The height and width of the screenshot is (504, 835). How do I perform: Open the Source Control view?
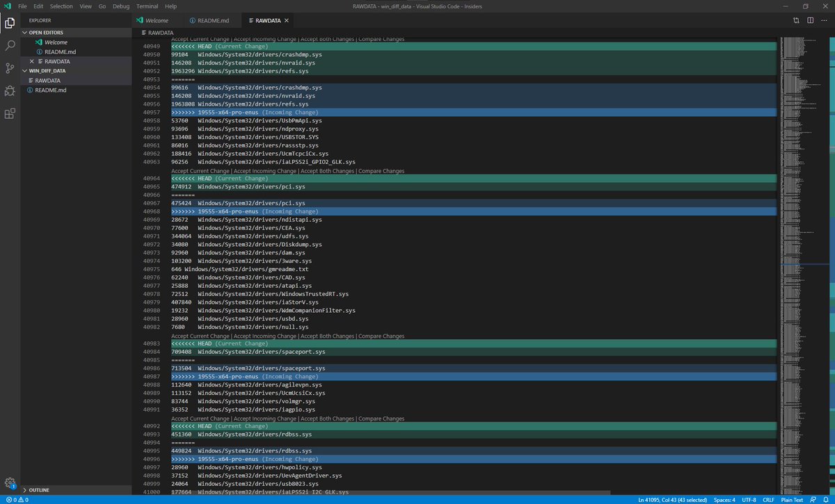10,68
